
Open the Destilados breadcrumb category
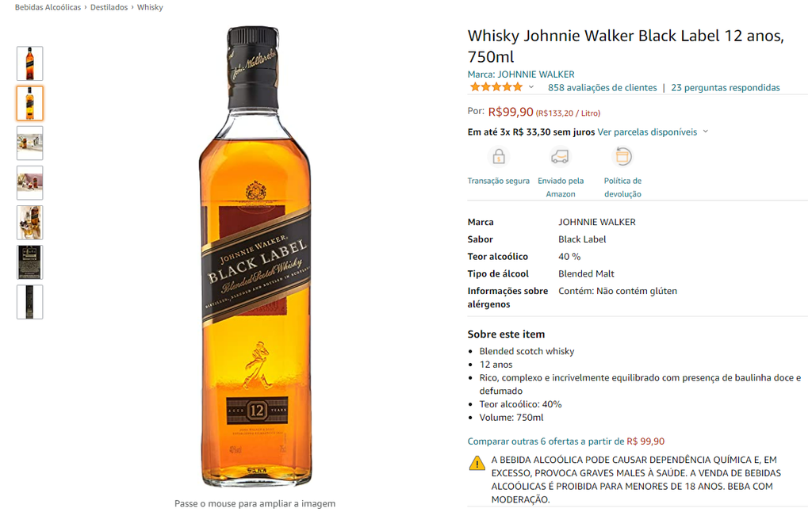click(x=109, y=7)
